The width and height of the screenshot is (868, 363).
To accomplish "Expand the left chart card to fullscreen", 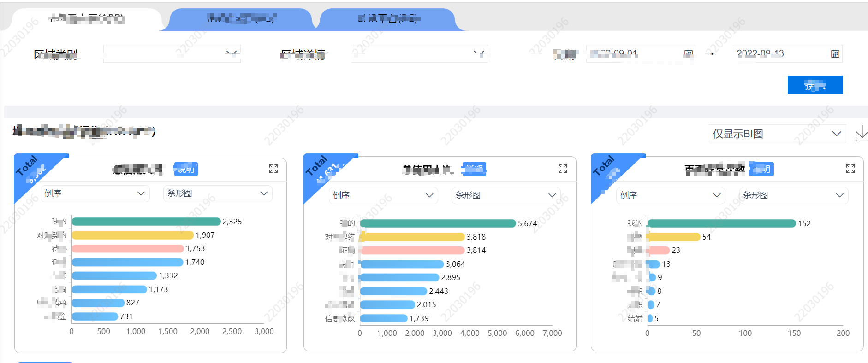I will (x=273, y=169).
